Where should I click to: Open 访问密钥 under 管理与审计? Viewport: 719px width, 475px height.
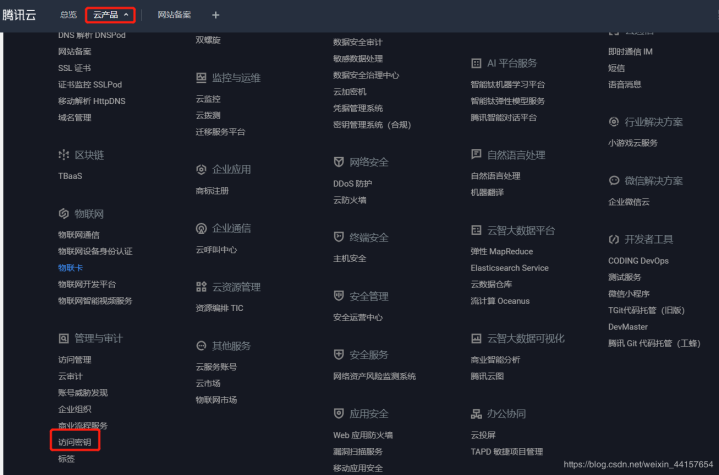(75, 442)
